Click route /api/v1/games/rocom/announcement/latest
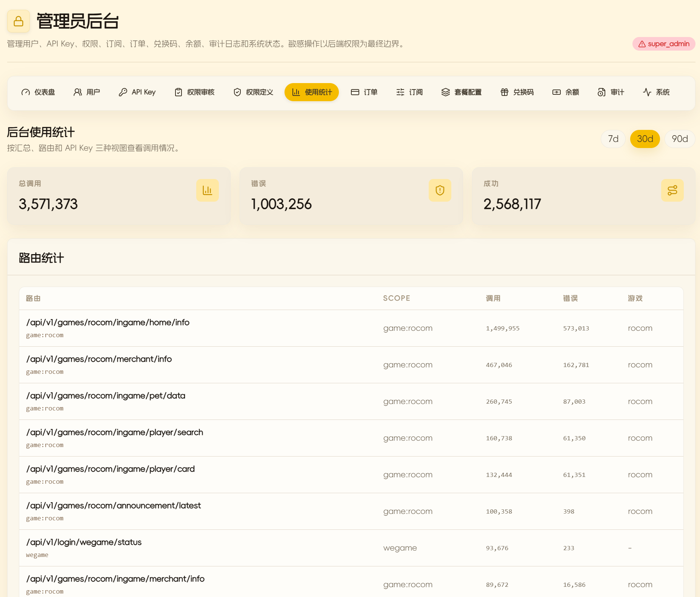 tap(114, 506)
